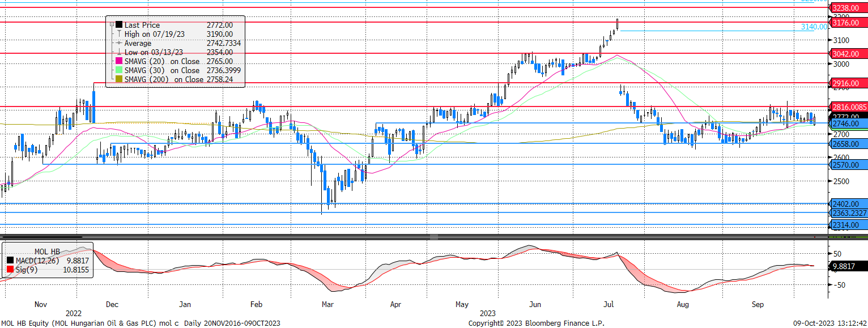Click the Jan month axis label
Screen dimensions: 868x328
185,304
